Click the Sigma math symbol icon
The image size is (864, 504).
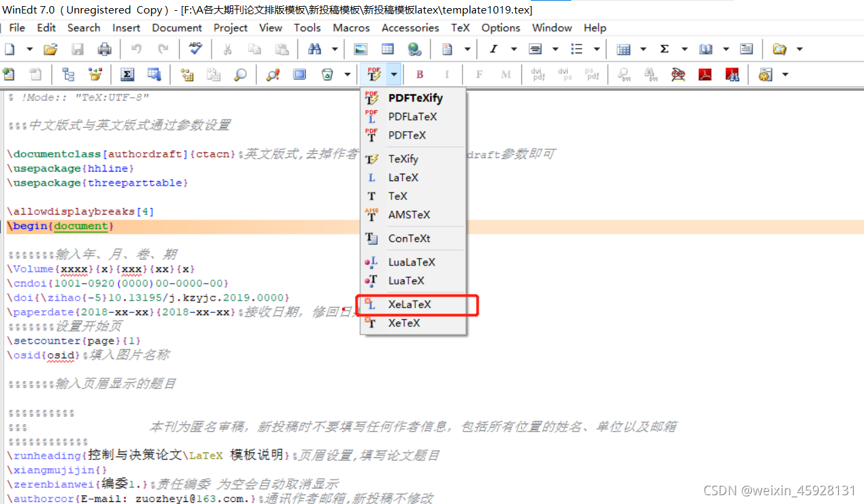click(x=665, y=49)
